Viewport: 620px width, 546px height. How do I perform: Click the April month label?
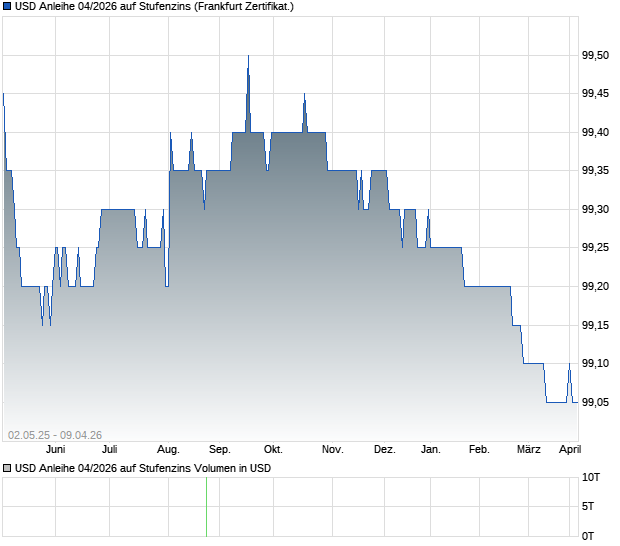[x=570, y=450]
